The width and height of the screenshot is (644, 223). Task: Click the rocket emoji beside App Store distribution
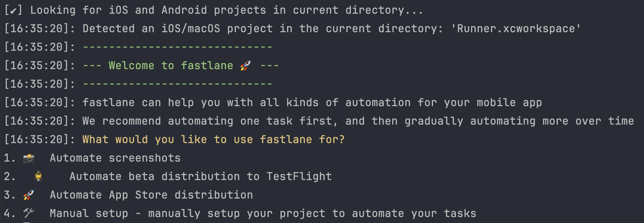29,195
